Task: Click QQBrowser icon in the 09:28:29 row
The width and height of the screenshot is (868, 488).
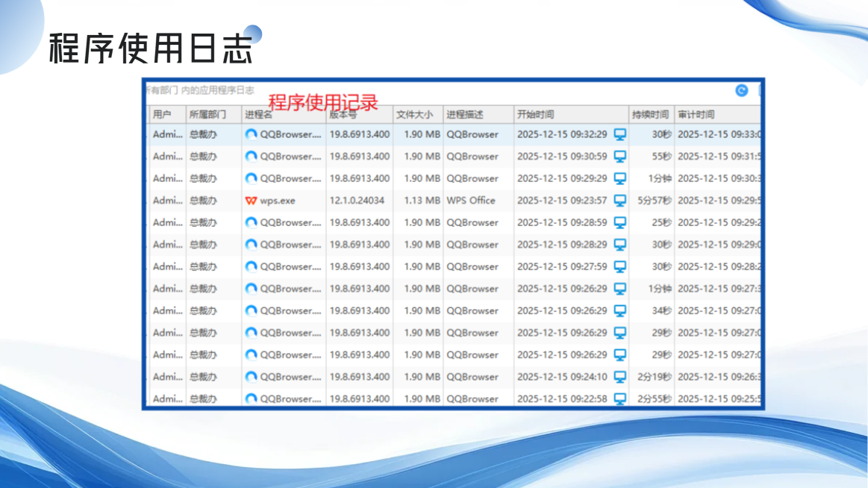Action: [252, 245]
